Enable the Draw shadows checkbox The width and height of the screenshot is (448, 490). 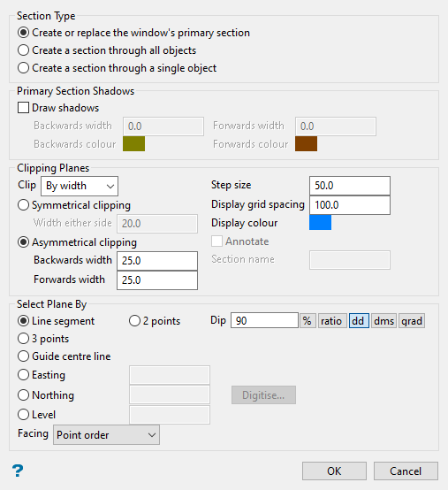click(x=23, y=108)
